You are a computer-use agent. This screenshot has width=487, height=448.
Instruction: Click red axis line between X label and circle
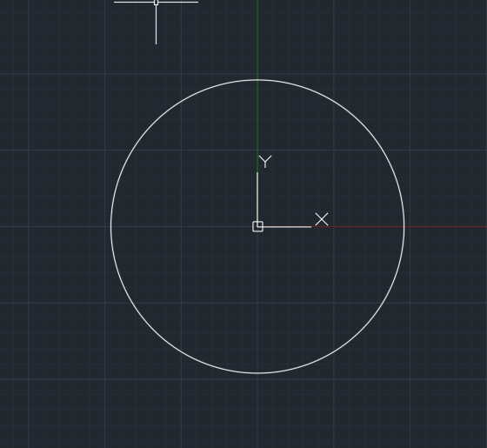(x=357, y=226)
